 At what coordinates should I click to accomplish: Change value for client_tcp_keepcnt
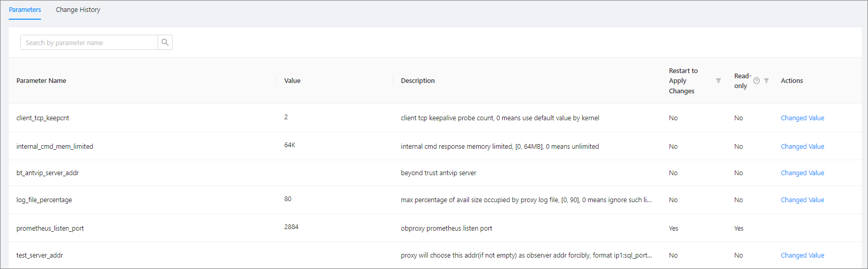tap(802, 118)
